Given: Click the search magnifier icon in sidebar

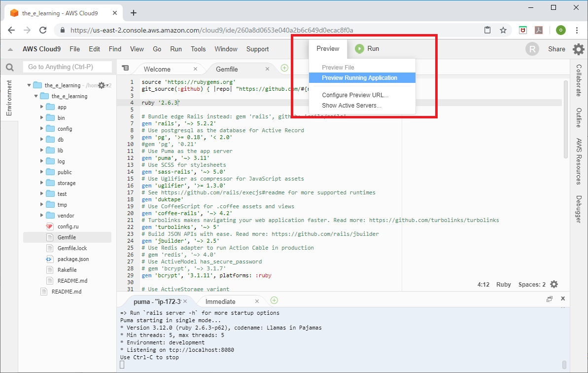Looking at the screenshot, I should click(10, 67).
